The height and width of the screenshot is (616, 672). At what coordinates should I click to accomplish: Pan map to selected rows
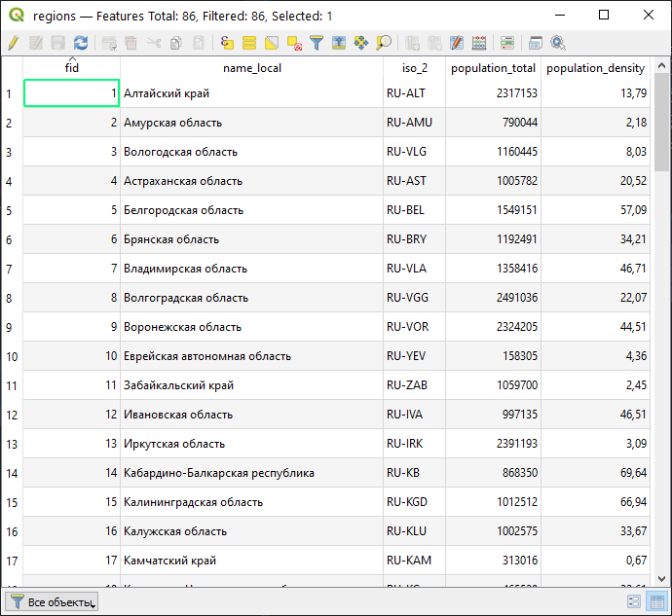point(361,43)
